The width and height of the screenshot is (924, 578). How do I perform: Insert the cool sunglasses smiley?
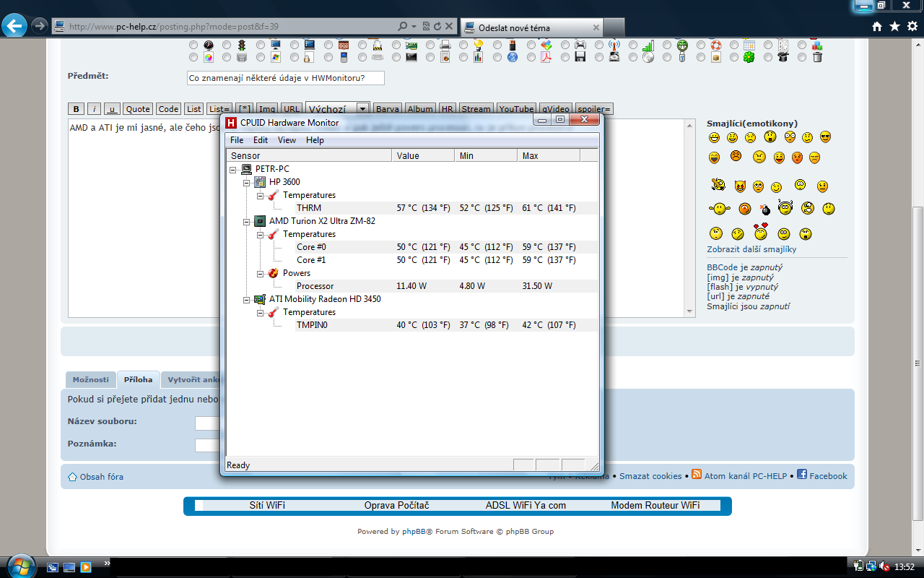(826, 137)
